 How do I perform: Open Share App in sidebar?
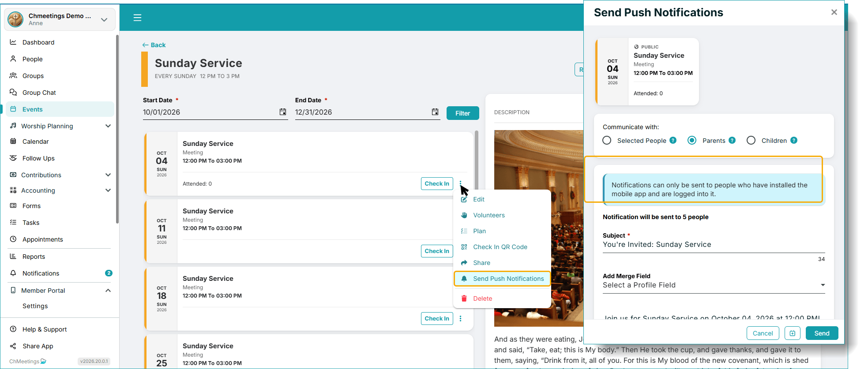point(38,346)
